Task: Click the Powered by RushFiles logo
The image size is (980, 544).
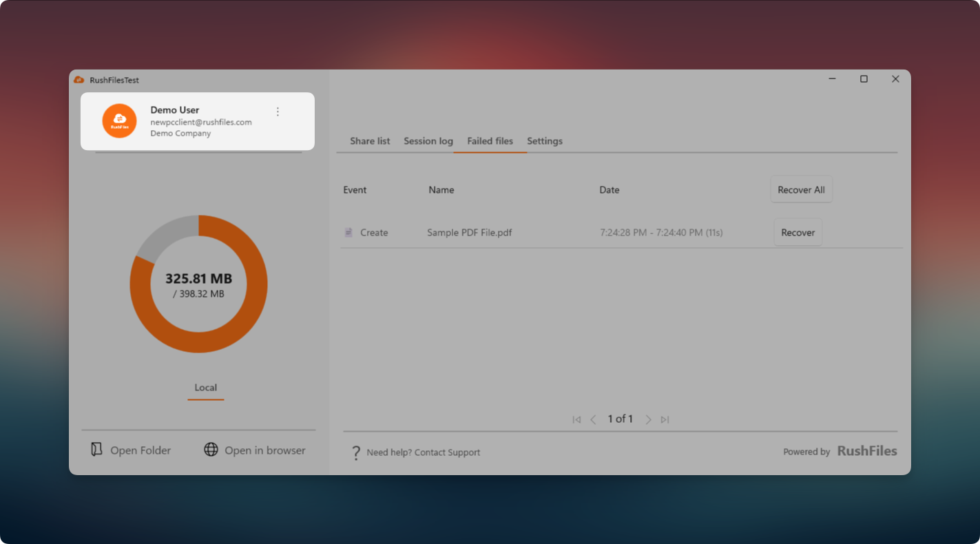Action: tap(867, 451)
